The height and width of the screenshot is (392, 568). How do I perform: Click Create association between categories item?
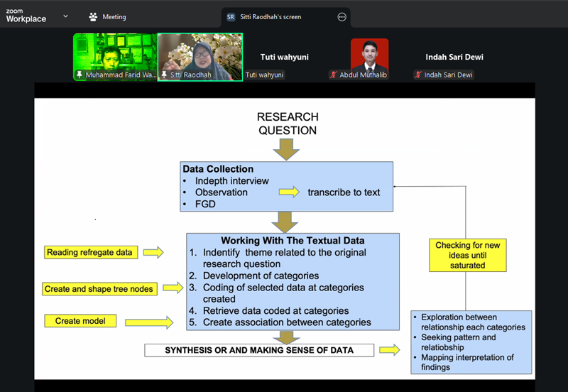287,322
